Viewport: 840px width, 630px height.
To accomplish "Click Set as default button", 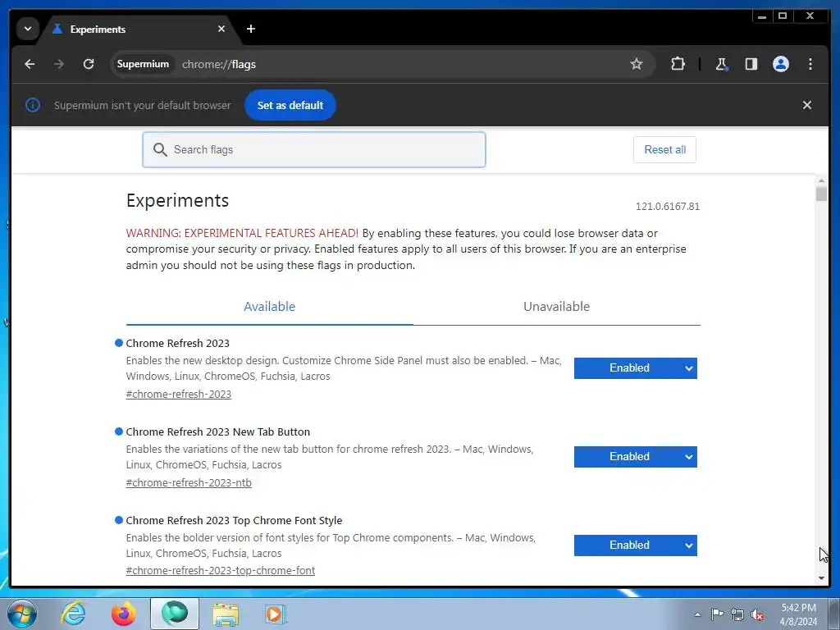I will (x=290, y=105).
